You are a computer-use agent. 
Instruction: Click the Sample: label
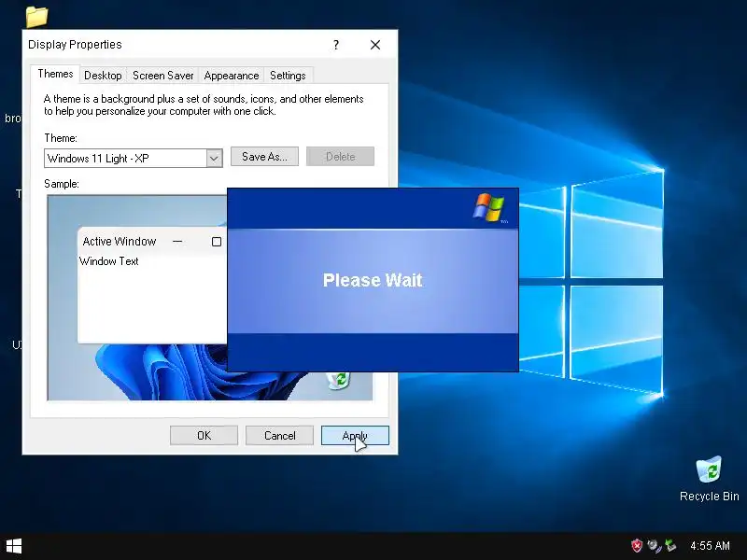pyautogui.click(x=62, y=184)
